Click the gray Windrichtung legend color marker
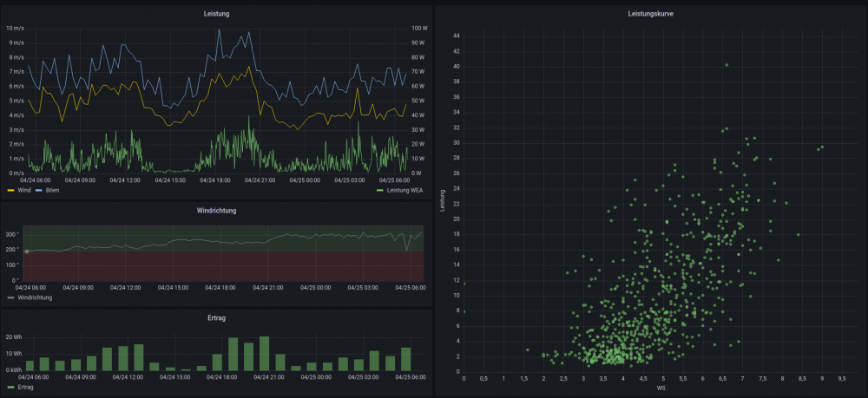868x398 pixels. pos(10,297)
